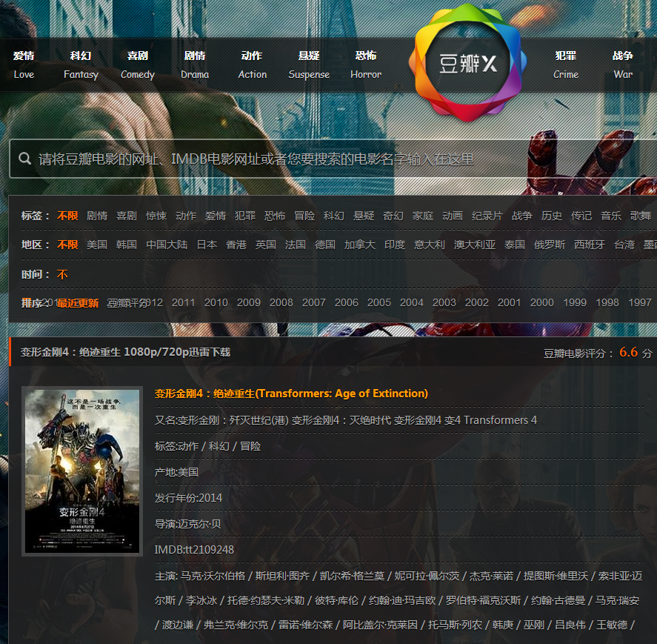This screenshot has height=644, width=657.
Task: Click the 6.6 豆瓣 rating score
Action: click(x=629, y=352)
